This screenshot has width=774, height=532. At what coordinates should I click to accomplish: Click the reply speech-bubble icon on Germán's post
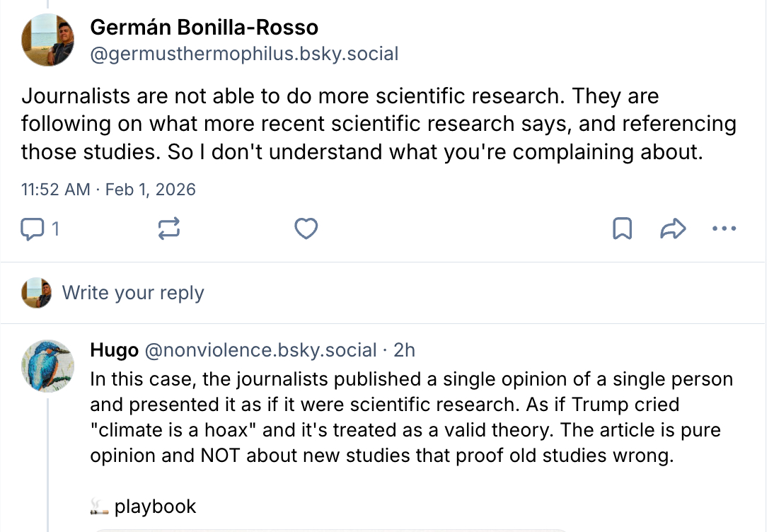[33, 229]
